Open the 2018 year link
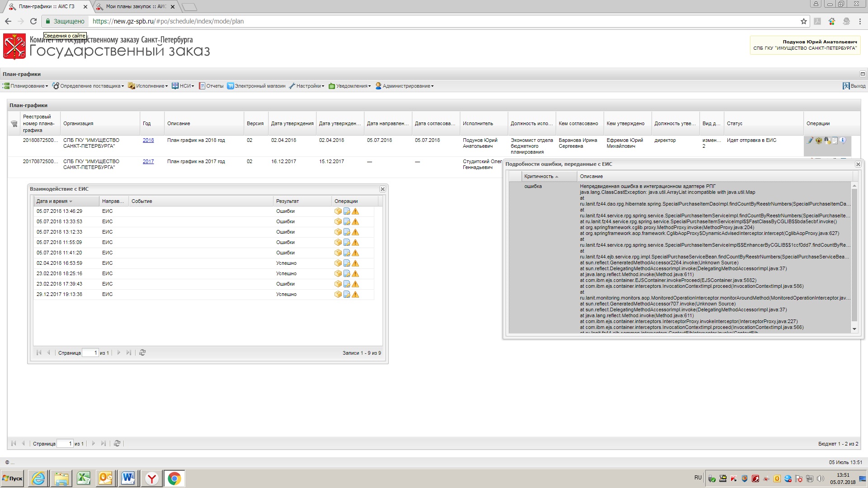Image resolution: width=868 pixels, height=488 pixels. tap(148, 141)
